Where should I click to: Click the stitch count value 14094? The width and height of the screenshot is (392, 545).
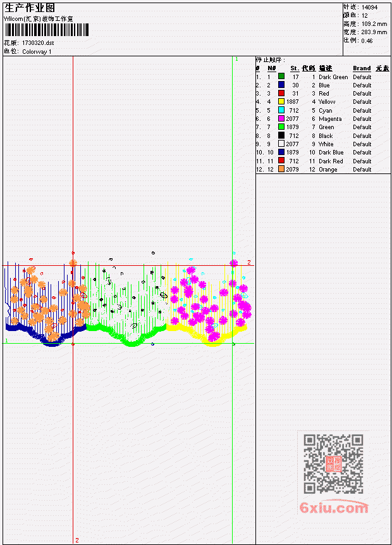click(x=369, y=8)
